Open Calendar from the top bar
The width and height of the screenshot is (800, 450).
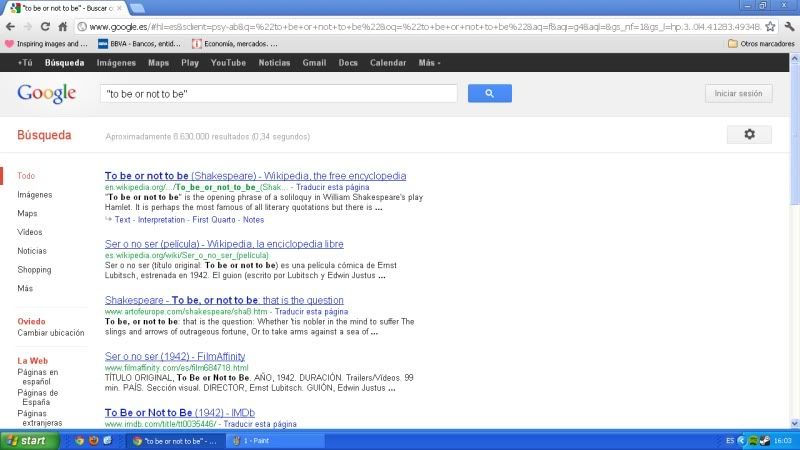[x=388, y=63]
